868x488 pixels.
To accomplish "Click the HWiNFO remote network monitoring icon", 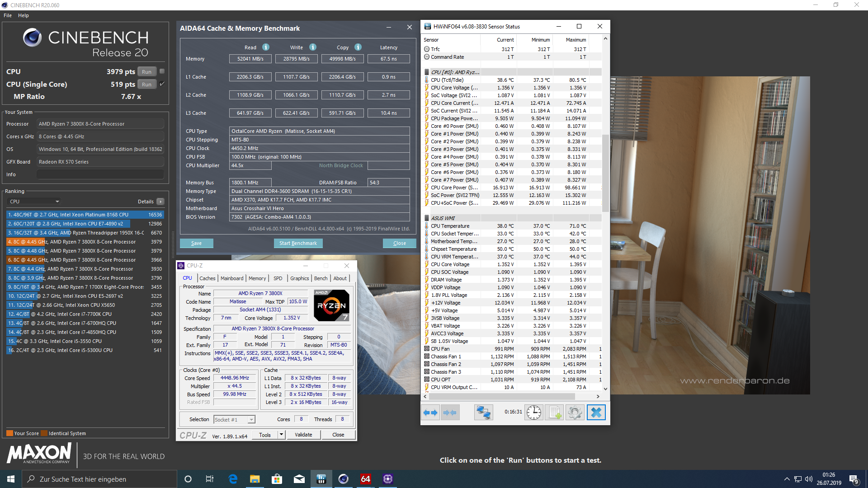I will pyautogui.click(x=483, y=413).
